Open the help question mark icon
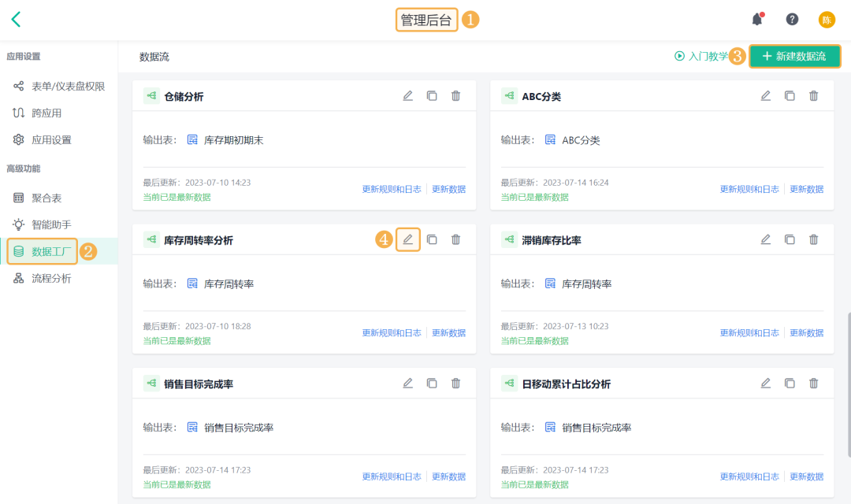Image resolution: width=851 pixels, height=504 pixels. [792, 20]
